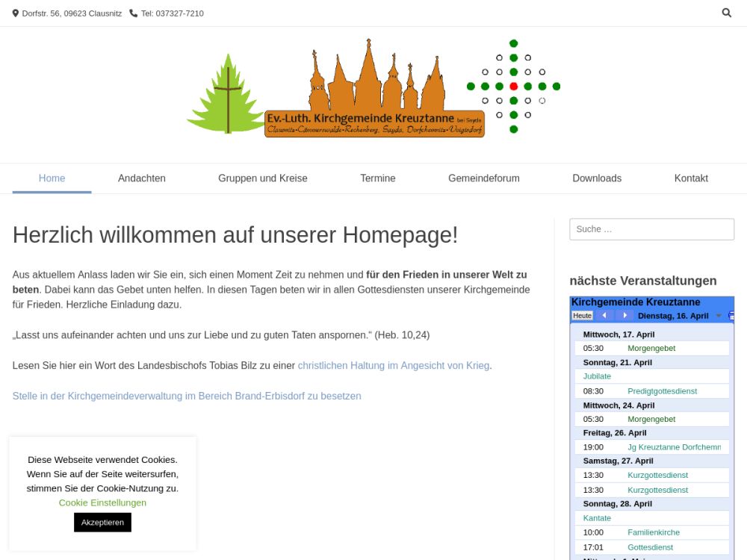Open the search magnifier icon in top bar

point(726,13)
